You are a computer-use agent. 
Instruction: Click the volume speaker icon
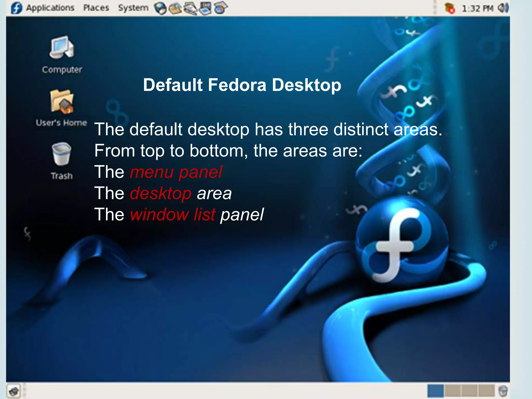(503, 8)
